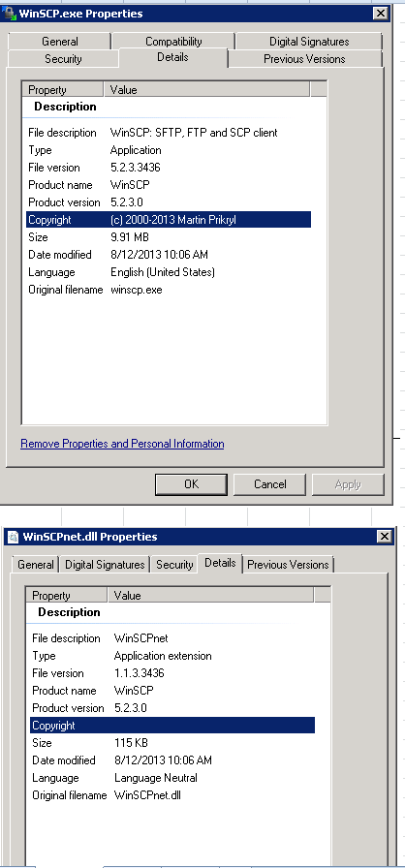The image size is (405, 868).
Task: Open Previous Versions tab in WinSCP.exe Properties
Action: point(304,59)
